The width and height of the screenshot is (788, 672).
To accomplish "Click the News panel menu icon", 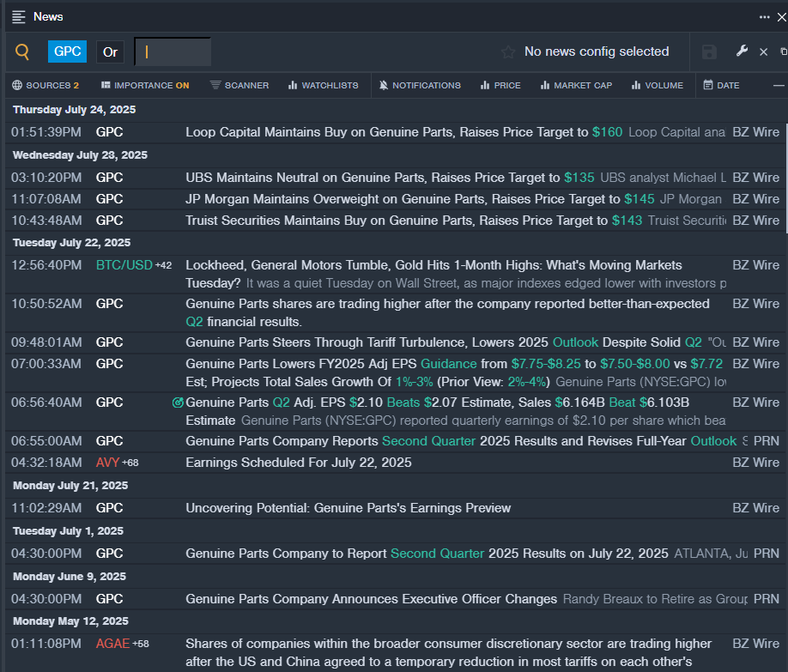I will pyautogui.click(x=19, y=16).
